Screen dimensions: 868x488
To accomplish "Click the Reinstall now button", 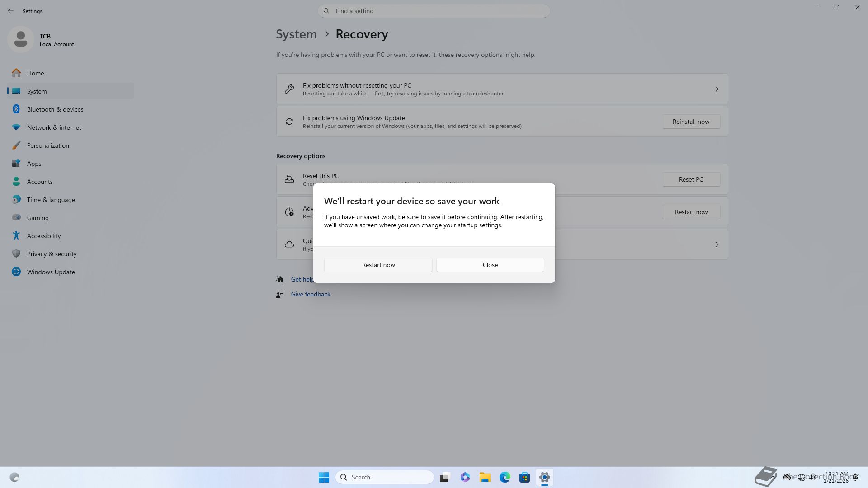I will pyautogui.click(x=690, y=122).
